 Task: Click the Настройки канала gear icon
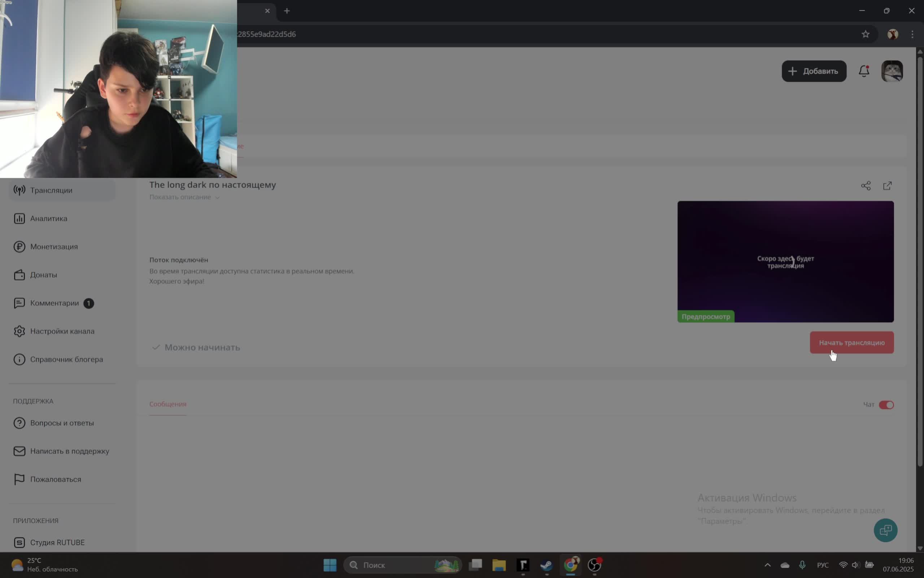[x=19, y=331]
